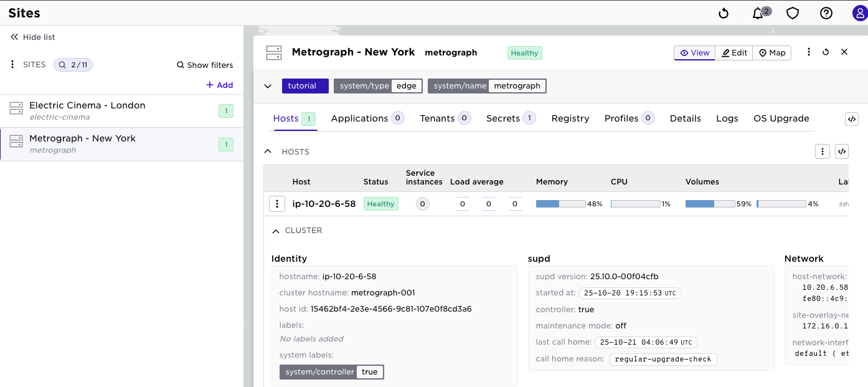Screen dimensions: 868x387
Task: Click the refresh icon in top bar
Action: tap(724, 13)
